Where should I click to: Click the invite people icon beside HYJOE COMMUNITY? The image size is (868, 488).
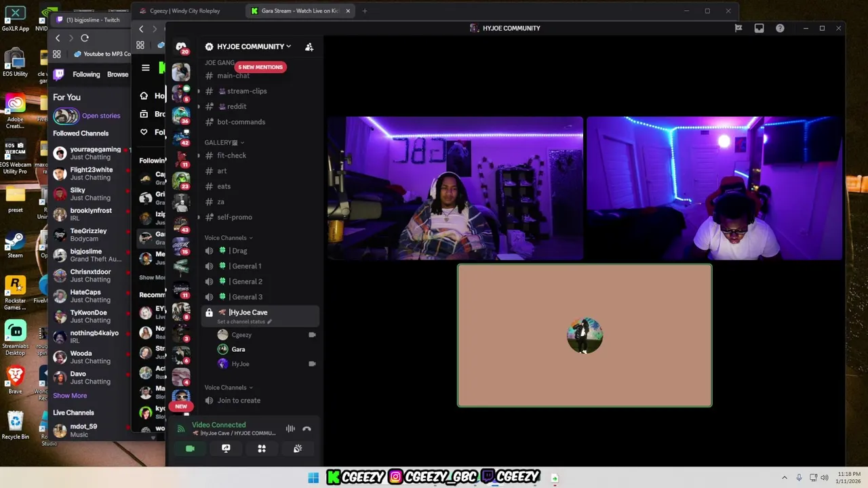[309, 47]
